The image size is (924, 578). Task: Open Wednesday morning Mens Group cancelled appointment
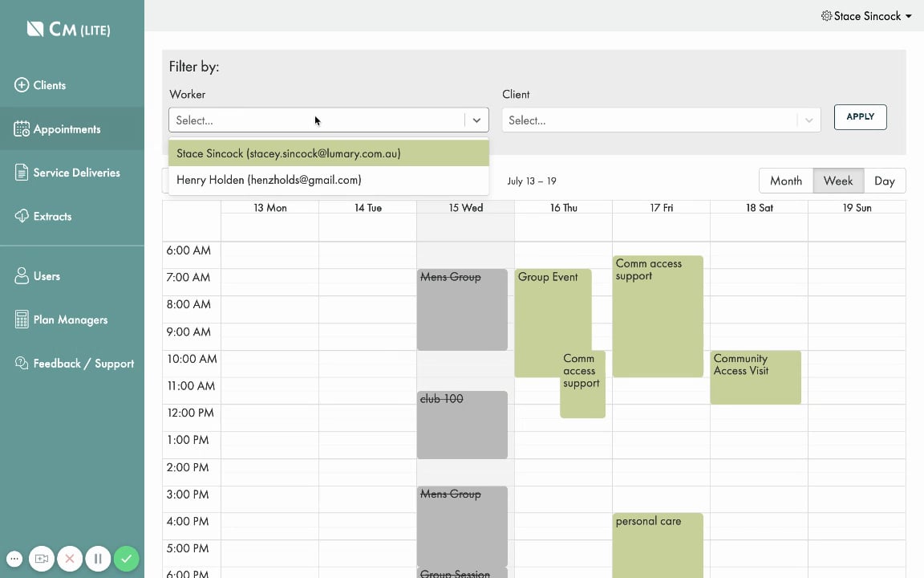[462, 310]
